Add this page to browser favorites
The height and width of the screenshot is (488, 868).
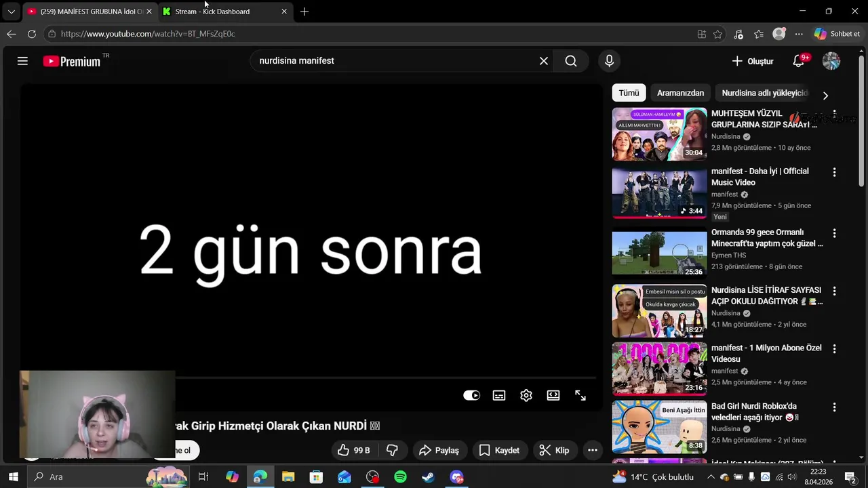tap(718, 34)
